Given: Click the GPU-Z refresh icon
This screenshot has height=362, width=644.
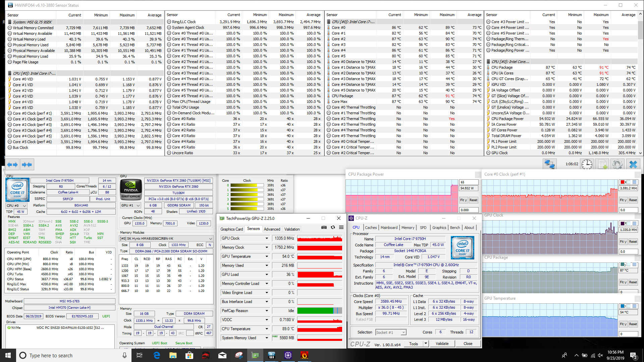Looking at the screenshot, I should (333, 227).
